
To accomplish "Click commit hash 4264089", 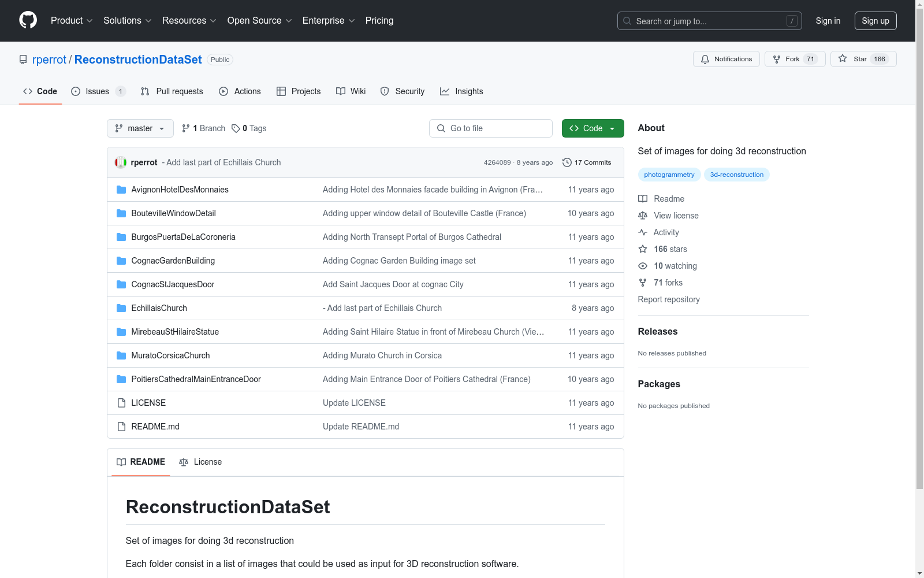I will (x=497, y=162).
